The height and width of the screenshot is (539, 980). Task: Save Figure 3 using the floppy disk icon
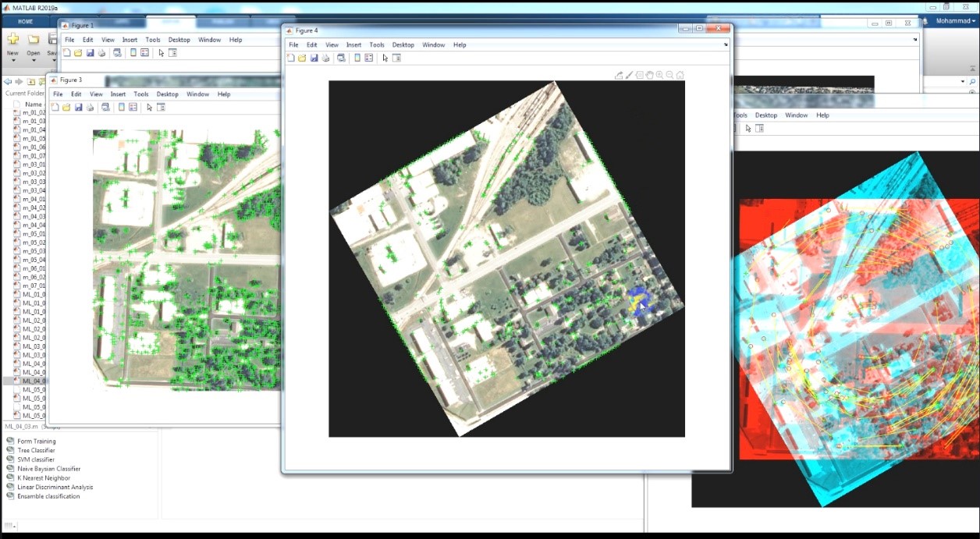(x=78, y=108)
